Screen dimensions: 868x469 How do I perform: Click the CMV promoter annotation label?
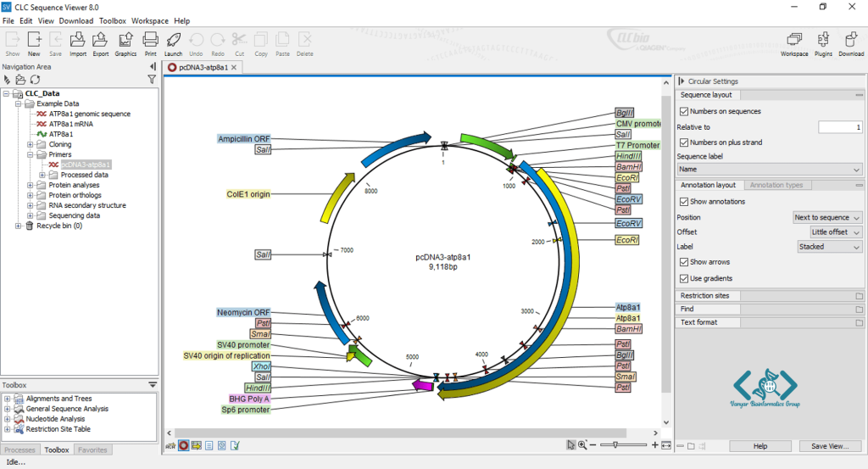(637, 124)
